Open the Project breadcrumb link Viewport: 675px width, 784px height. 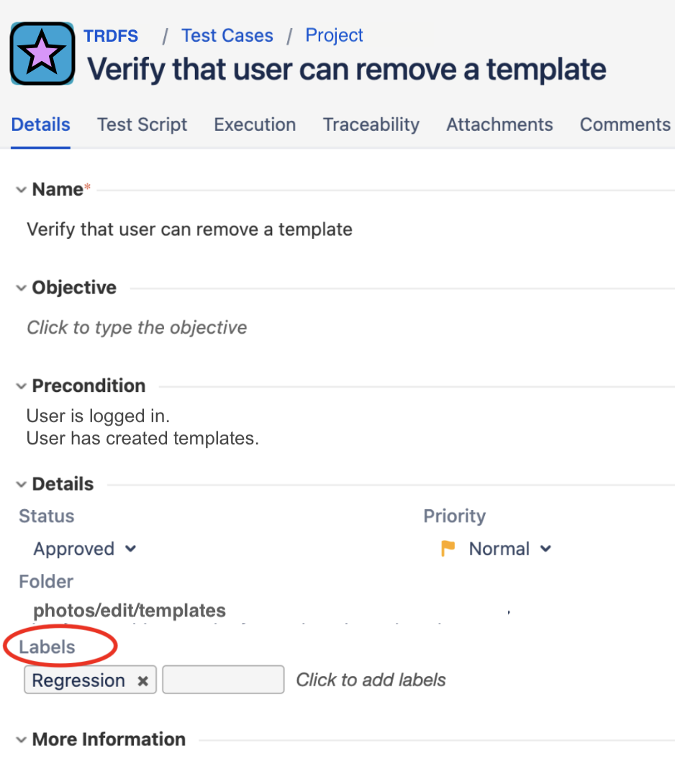(x=334, y=35)
